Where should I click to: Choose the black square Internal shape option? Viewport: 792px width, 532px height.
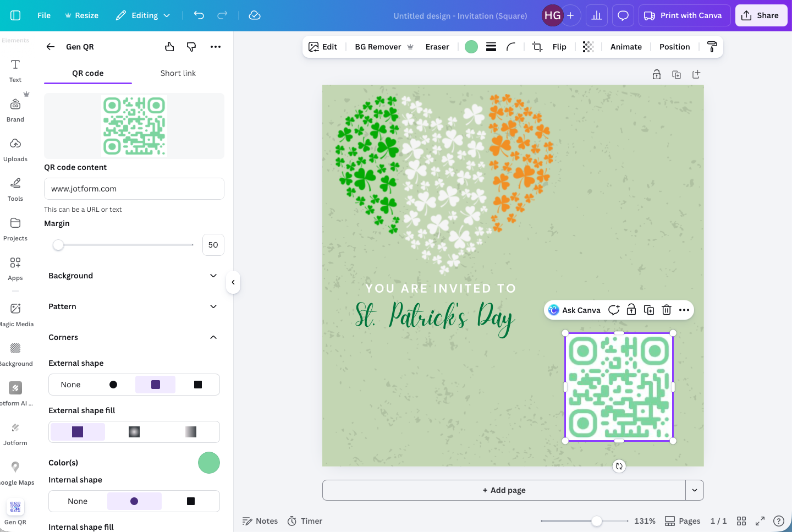click(x=191, y=501)
